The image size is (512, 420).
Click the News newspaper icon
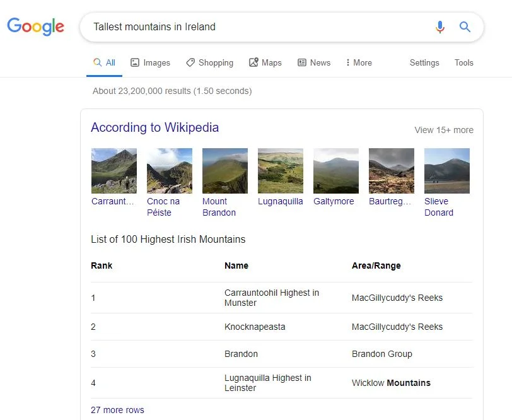tap(303, 62)
